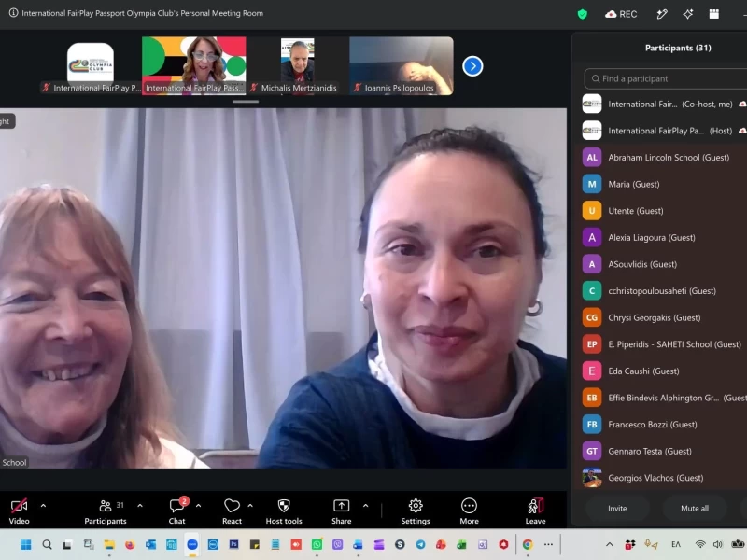Expand the Share options caret
The width and height of the screenshot is (747, 560).
click(365, 505)
